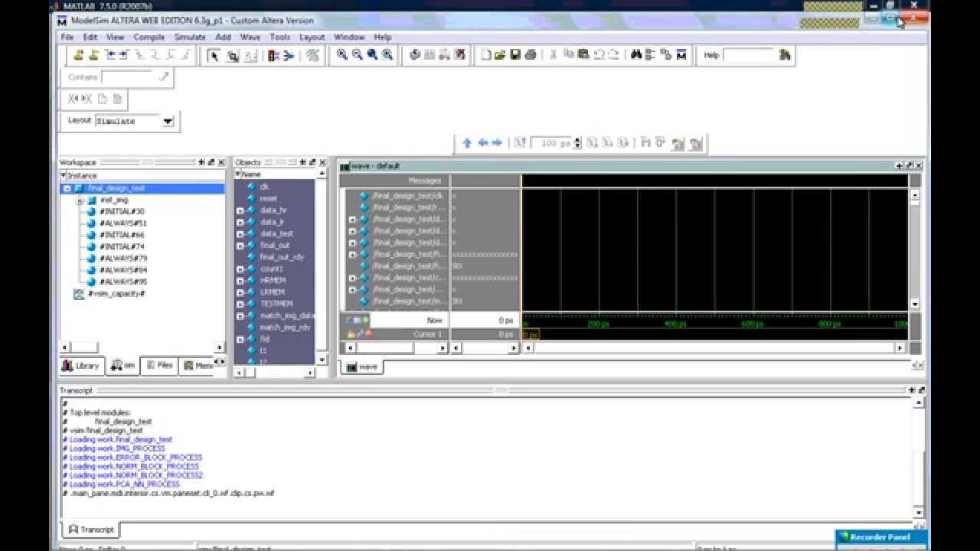Expand the TESTMEM signal in Objects

point(240,304)
